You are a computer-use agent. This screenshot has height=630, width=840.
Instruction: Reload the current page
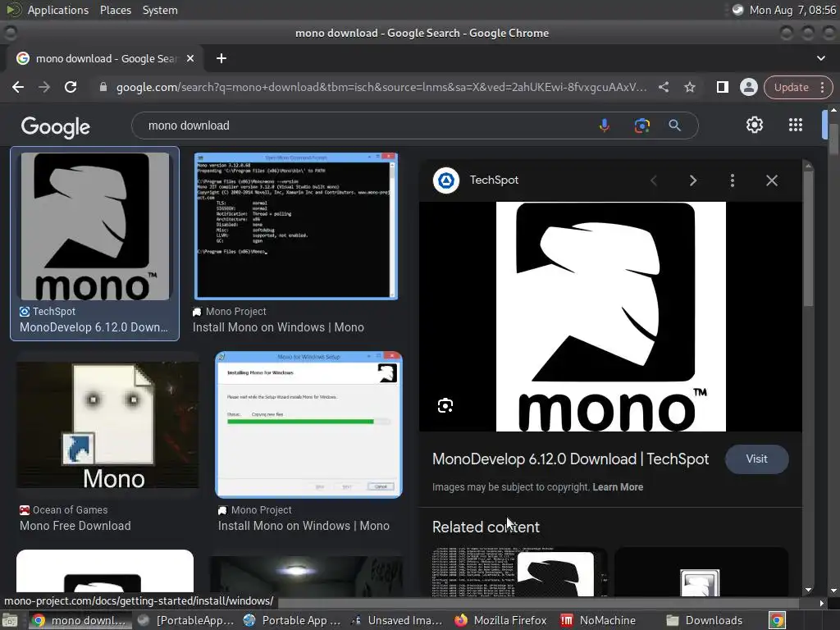coord(71,87)
